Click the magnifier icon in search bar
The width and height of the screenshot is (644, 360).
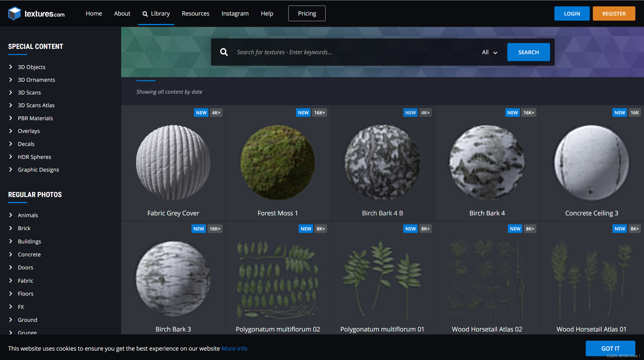[x=224, y=52]
